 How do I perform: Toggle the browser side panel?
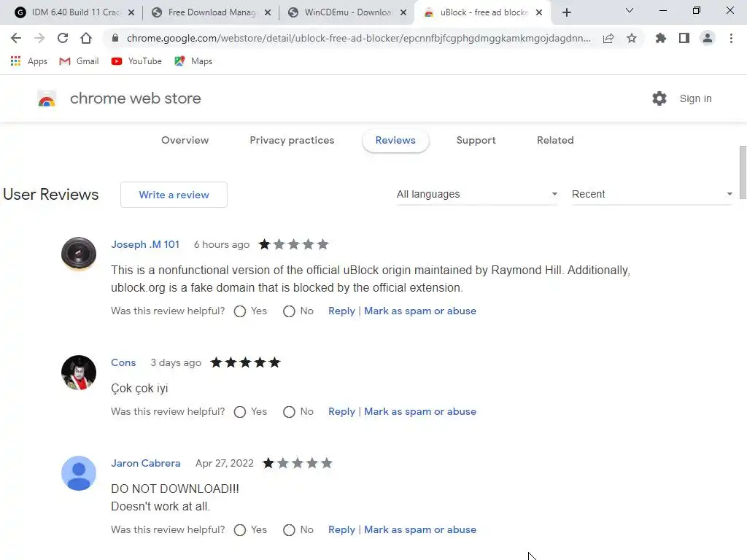[684, 38]
